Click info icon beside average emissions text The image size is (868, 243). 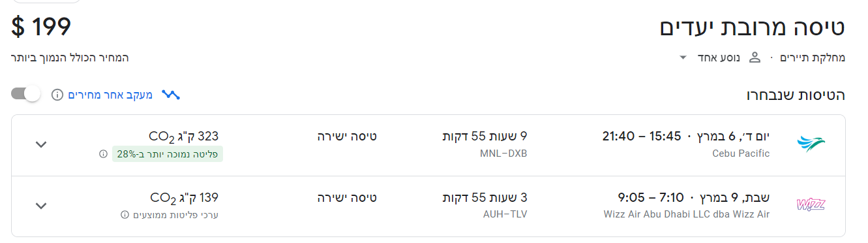point(125,215)
